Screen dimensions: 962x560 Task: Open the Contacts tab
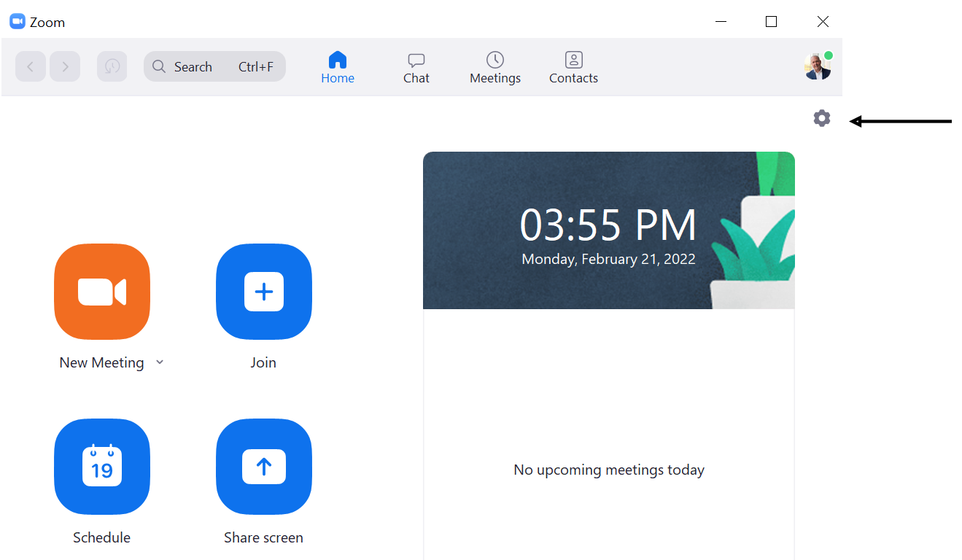point(574,68)
